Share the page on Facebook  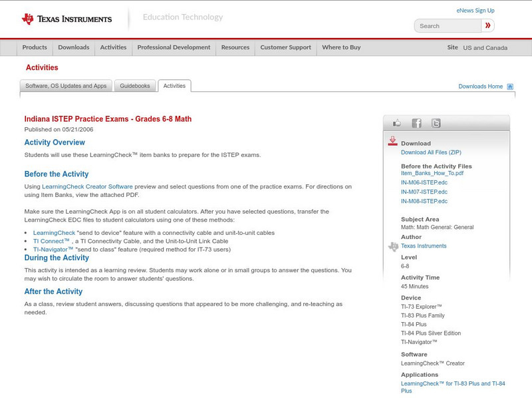pyautogui.click(x=416, y=122)
